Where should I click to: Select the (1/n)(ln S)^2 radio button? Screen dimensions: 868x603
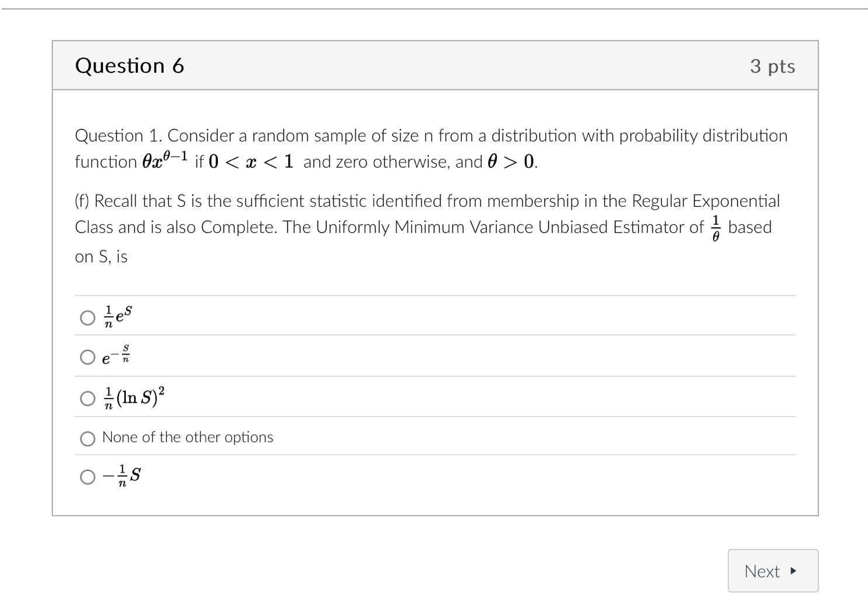point(87,399)
